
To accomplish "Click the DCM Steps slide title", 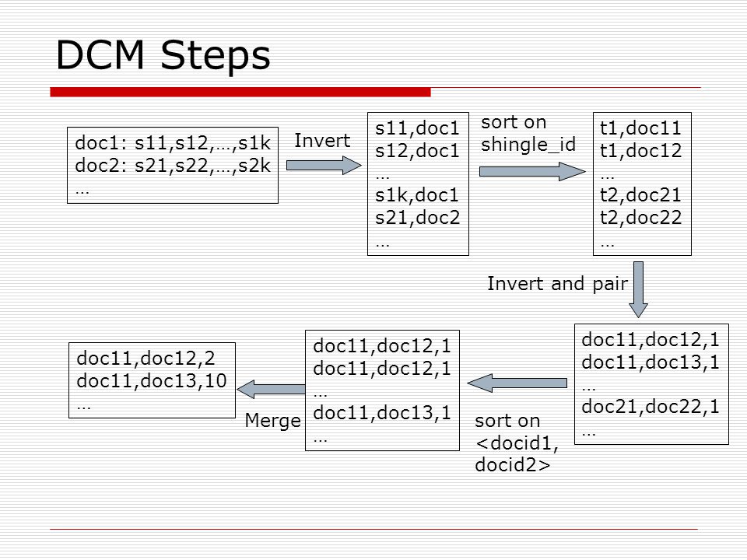I will click(x=163, y=55).
